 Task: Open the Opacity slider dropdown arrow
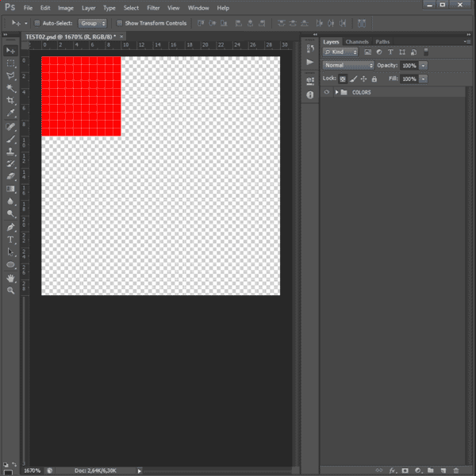coord(423,65)
